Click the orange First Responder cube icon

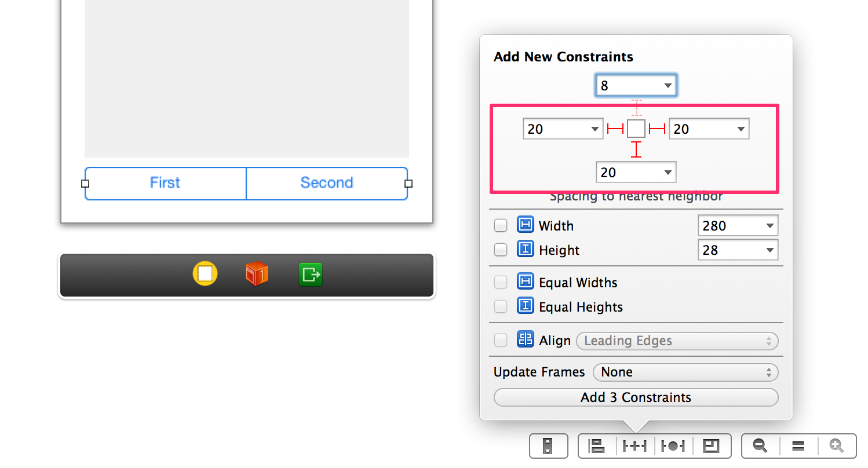[x=257, y=273]
